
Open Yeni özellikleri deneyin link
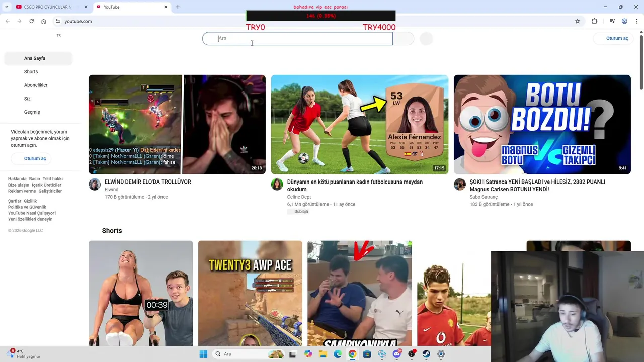point(30,219)
